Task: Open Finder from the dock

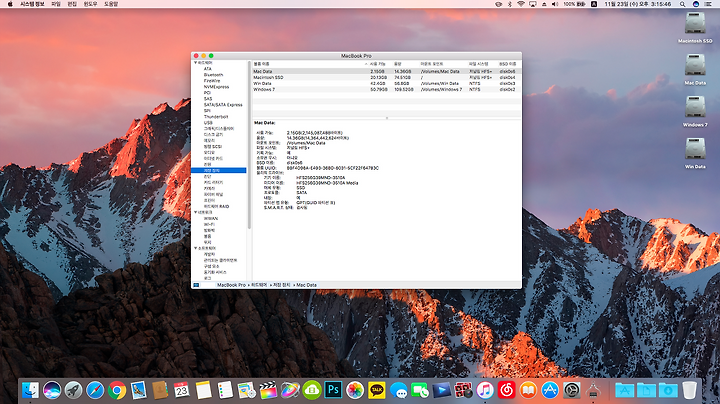Action: (30, 390)
